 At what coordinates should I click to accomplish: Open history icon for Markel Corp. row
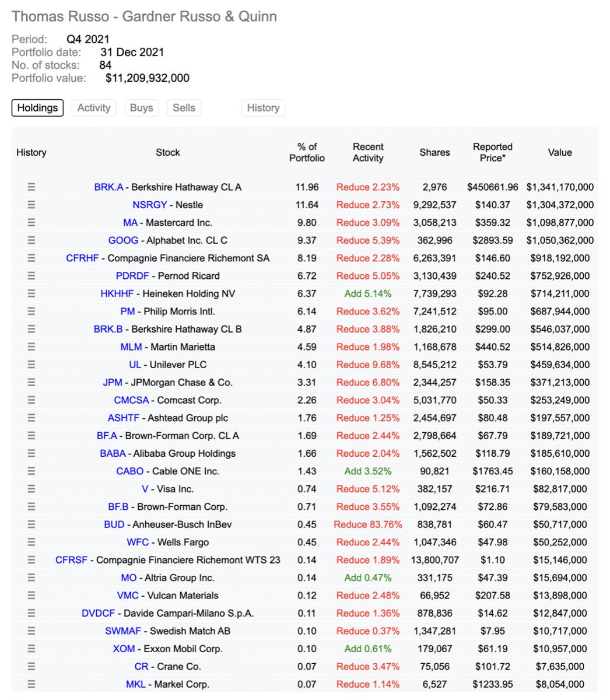click(31, 684)
